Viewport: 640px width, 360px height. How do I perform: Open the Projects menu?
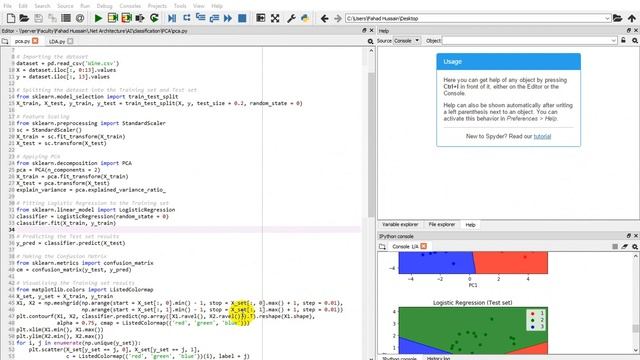(157, 6)
